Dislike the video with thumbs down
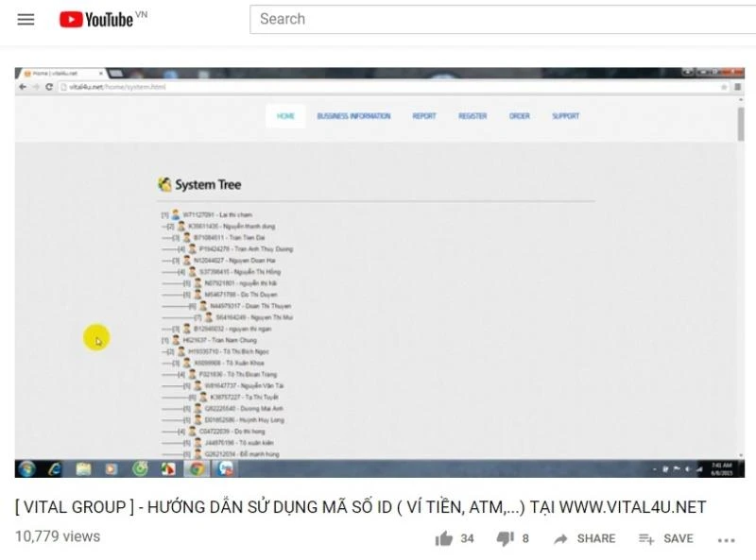Viewport: 756px width, 560px height. (506, 538)
